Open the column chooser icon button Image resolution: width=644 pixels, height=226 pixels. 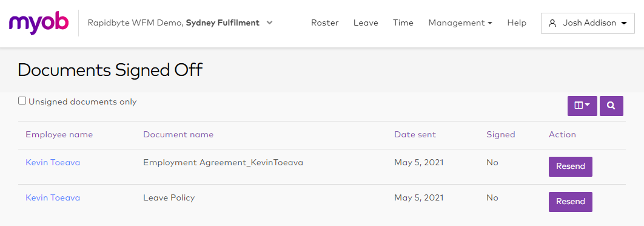coord(582,106)
